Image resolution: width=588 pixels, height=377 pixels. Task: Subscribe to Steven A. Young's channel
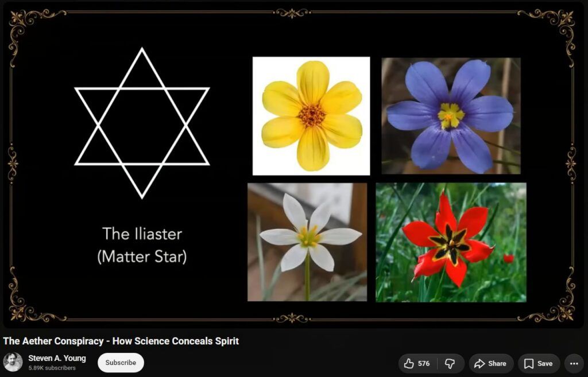[121, 363]
